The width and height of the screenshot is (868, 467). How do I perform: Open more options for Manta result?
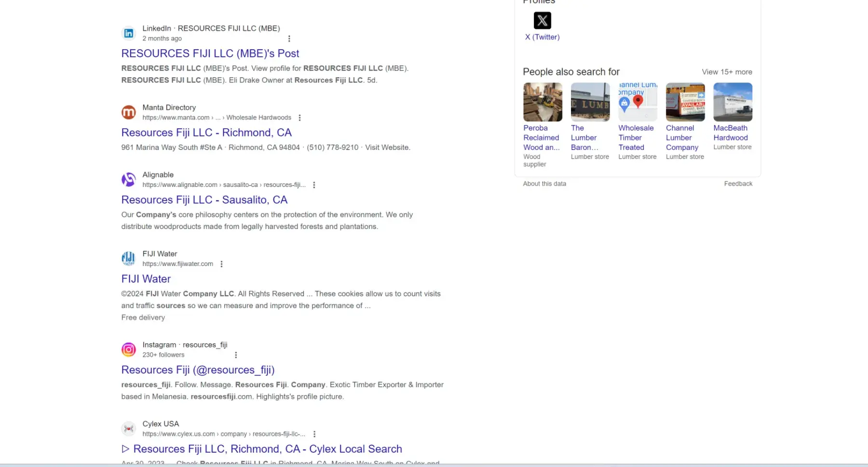[x=299, y=118]
